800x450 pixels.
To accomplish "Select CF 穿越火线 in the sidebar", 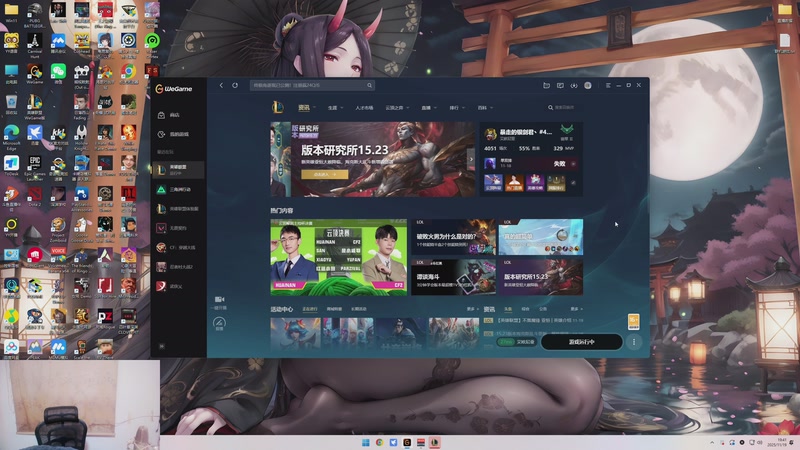I will click(178, 247).
